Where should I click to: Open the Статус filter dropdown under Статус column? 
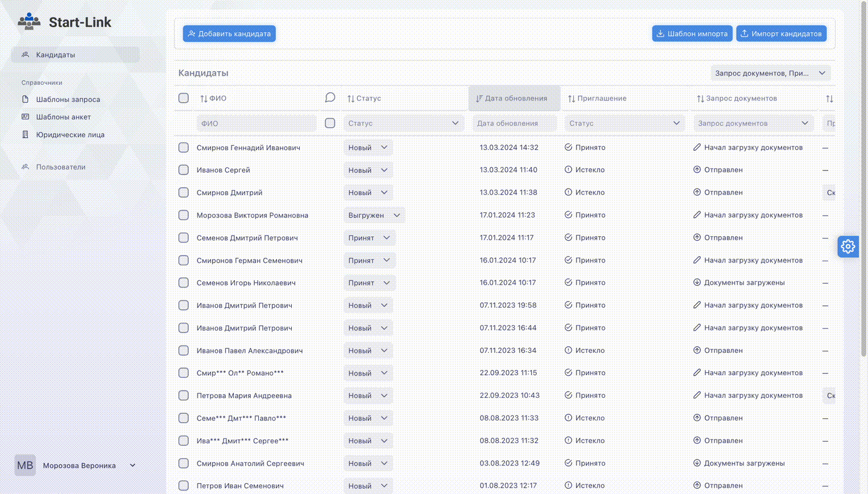pos(403,123)
